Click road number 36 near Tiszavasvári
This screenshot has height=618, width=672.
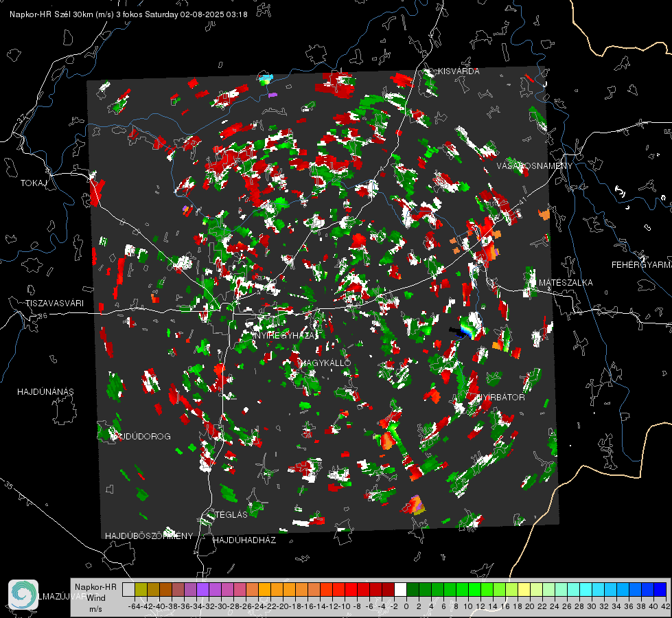tap(43, 316)
